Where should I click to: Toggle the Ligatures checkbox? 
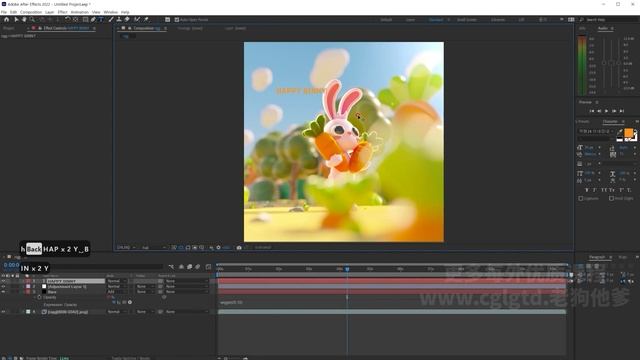(581, 198)
